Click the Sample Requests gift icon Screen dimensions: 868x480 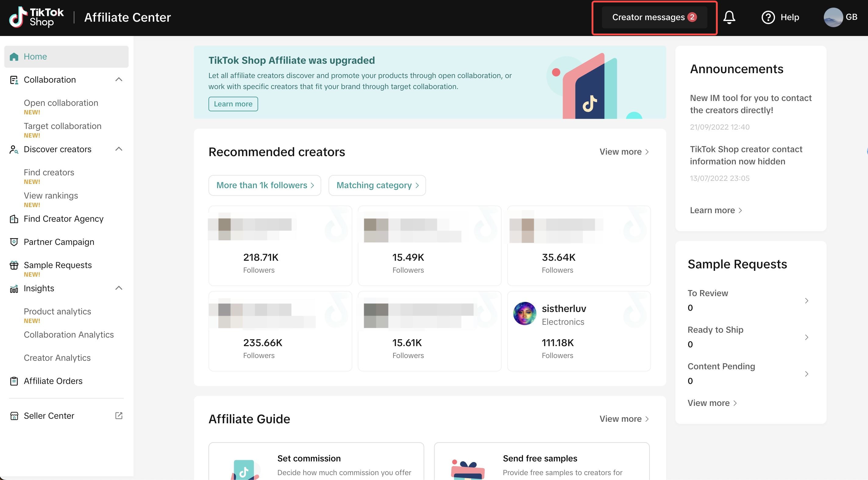[14, 265]
